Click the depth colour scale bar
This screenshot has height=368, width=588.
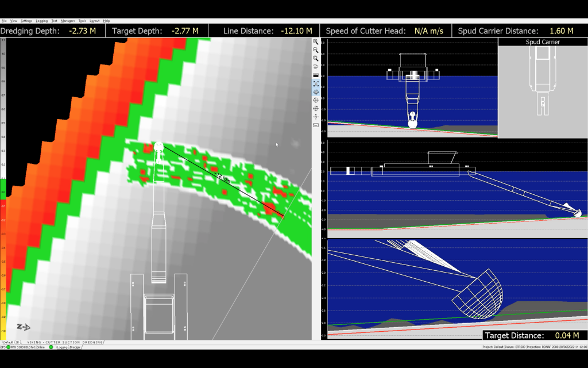tap(3, 189)
